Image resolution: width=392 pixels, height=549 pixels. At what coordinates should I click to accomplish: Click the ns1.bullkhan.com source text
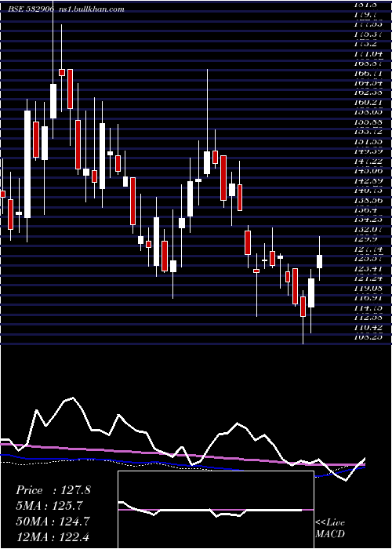coord(91,9)
